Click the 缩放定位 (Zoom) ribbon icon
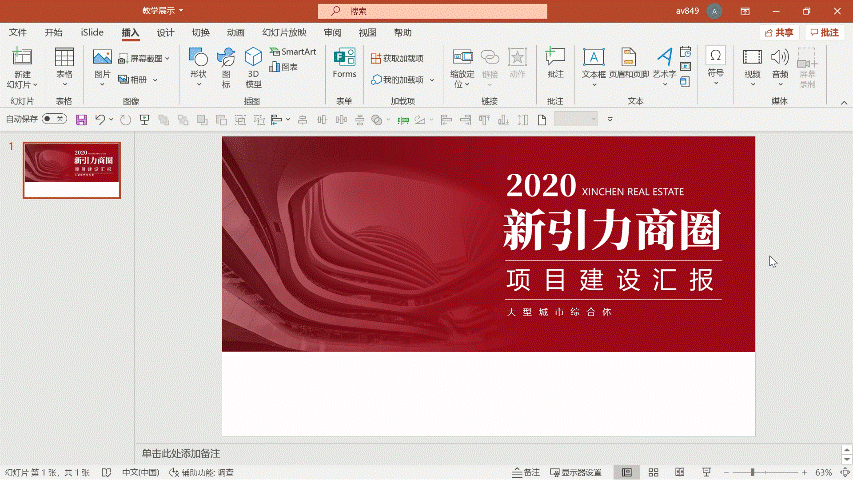Viewport: 853px width, 480px height. click(462, 67)
